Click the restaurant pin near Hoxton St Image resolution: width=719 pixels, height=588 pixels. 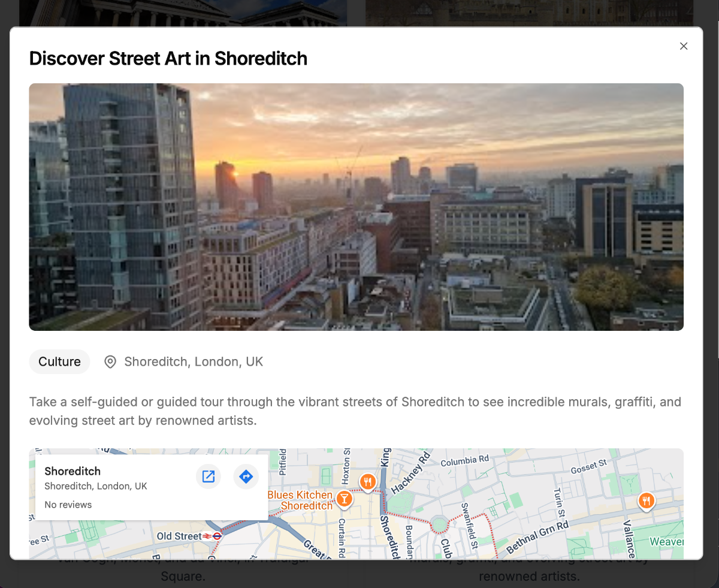[x=368, y=481]
